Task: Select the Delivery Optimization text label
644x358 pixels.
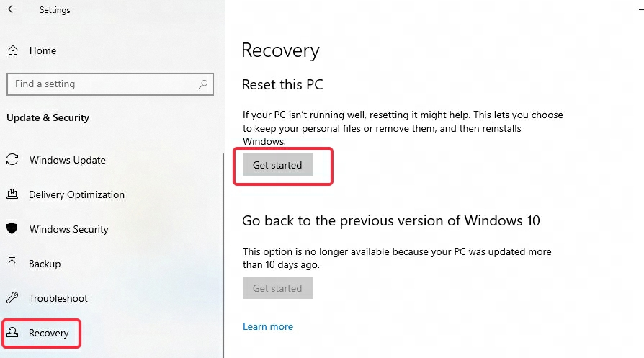Action: (x=76, y=194)
